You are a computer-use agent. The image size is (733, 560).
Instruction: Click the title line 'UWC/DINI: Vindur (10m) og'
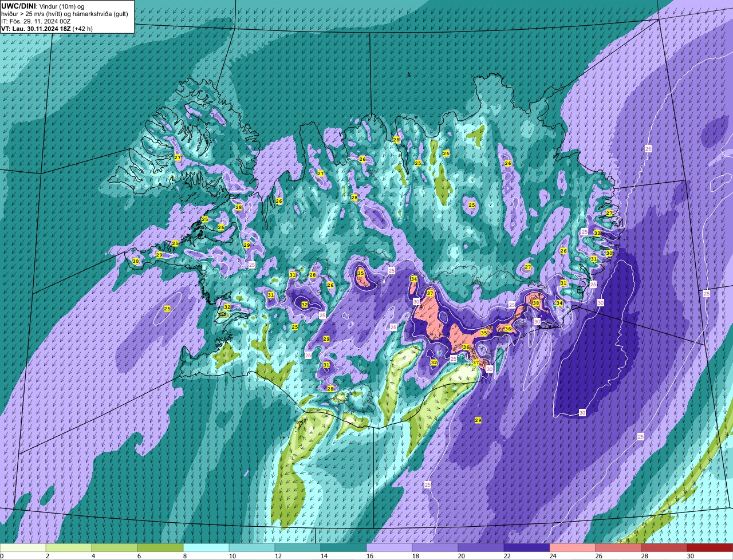click(42, 6)
